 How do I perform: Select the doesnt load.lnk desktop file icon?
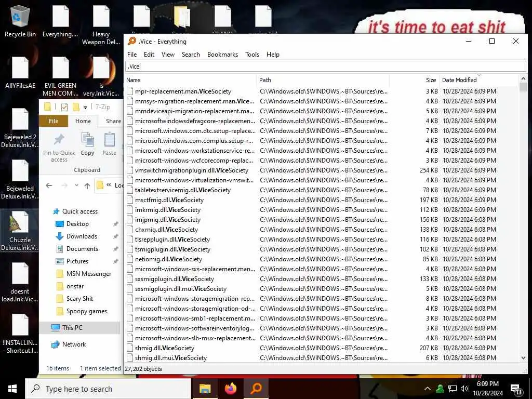20,282
